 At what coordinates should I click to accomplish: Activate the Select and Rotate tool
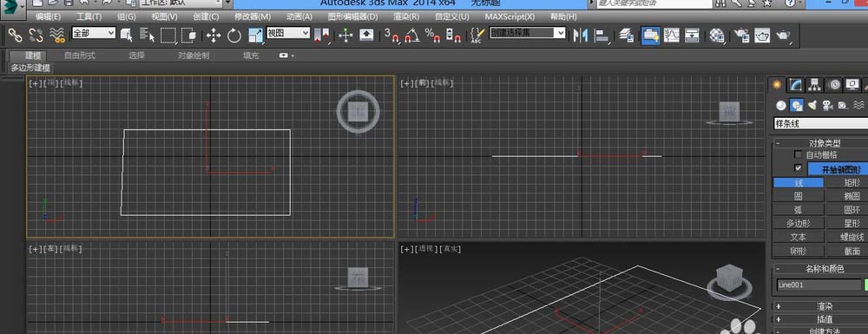click(234, 36)
